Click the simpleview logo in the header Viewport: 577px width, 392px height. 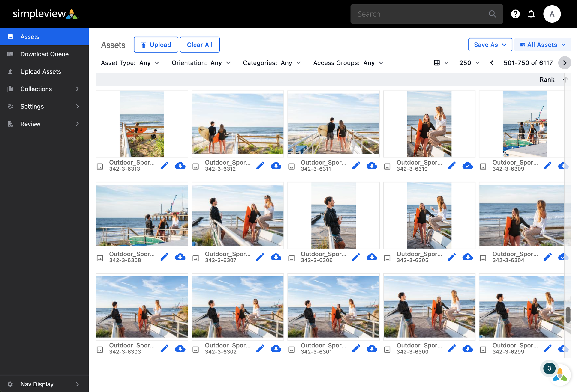click(x=45, y=14)
